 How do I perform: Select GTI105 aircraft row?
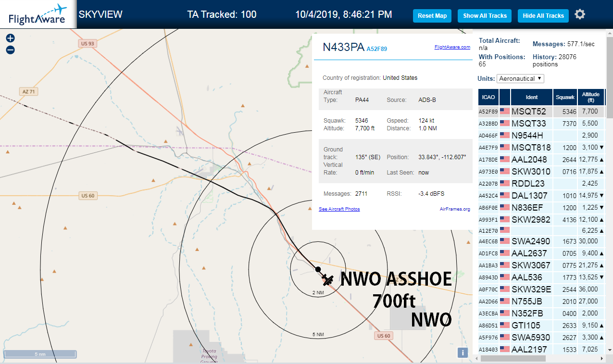click(541, 325)
